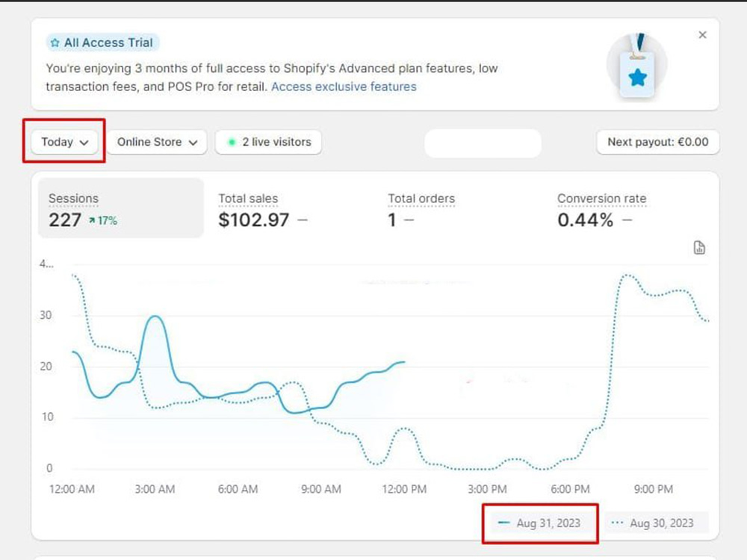
Task: Open the chart report icon
Action: [x=699, y=248]
